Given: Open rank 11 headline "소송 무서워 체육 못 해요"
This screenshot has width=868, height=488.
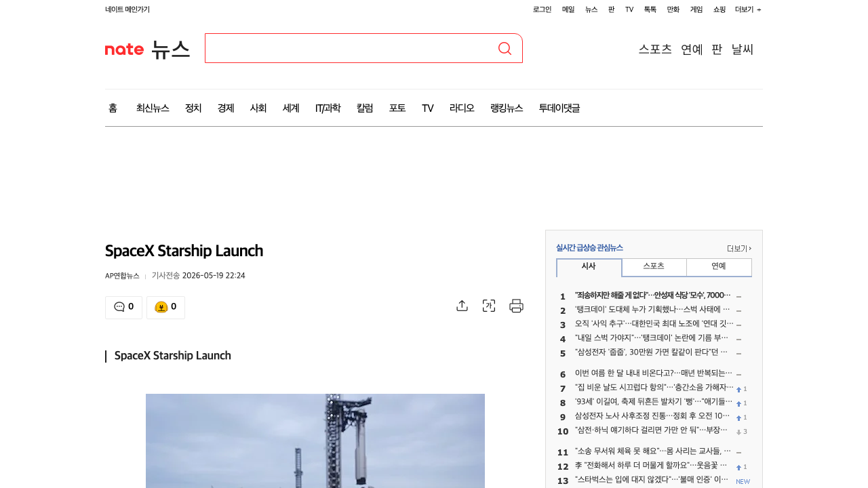Looking at the screenshot, I should 652,452.
